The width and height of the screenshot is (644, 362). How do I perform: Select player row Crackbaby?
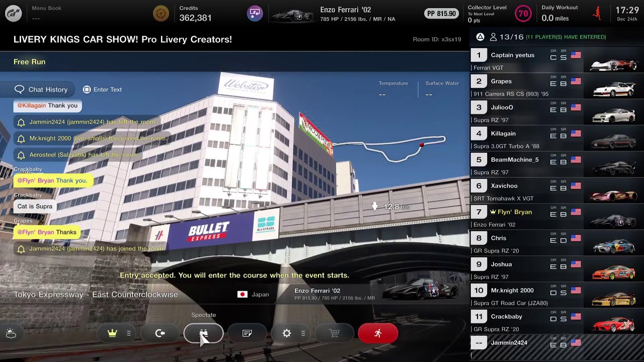click(557, 321)
